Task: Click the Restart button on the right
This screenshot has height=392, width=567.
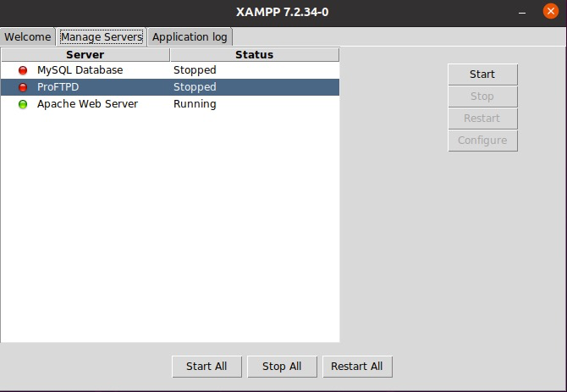Action: tap(482, 119)
